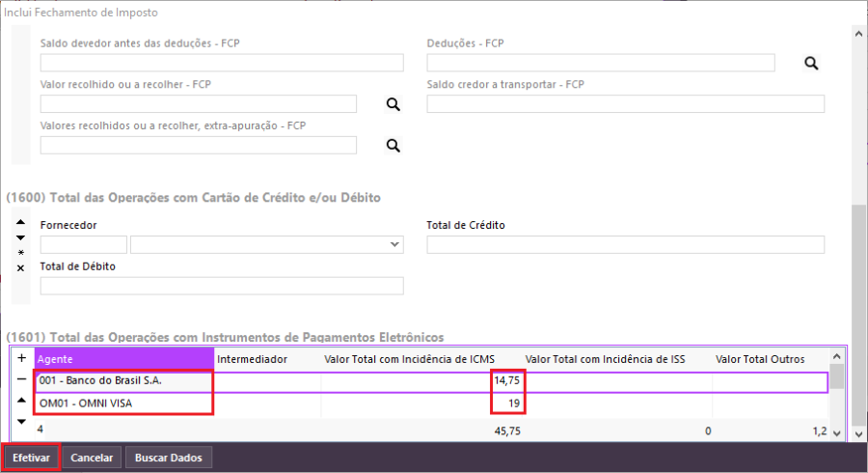Focus the Total de Crédito field

[x=626, y=244]
